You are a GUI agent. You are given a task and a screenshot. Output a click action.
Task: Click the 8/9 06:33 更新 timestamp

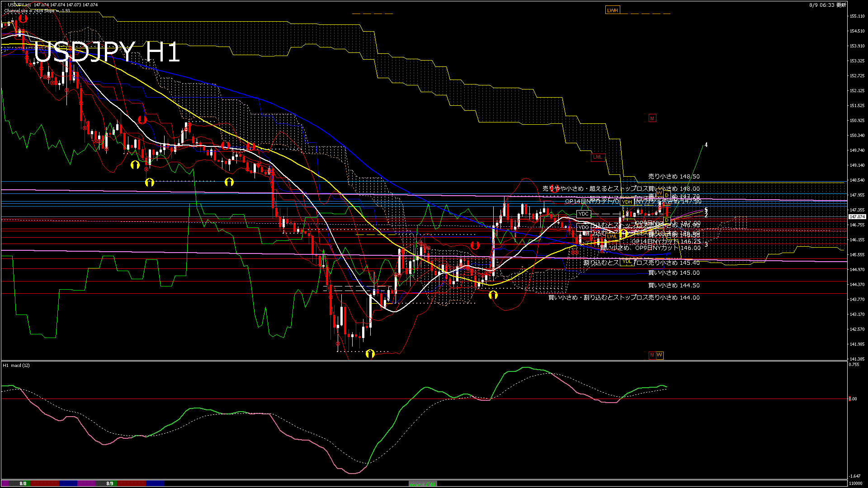click(x=827, y=5)
